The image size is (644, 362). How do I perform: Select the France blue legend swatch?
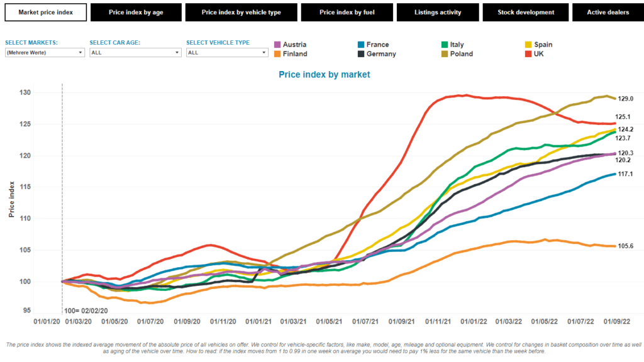(x=361, y=45)
